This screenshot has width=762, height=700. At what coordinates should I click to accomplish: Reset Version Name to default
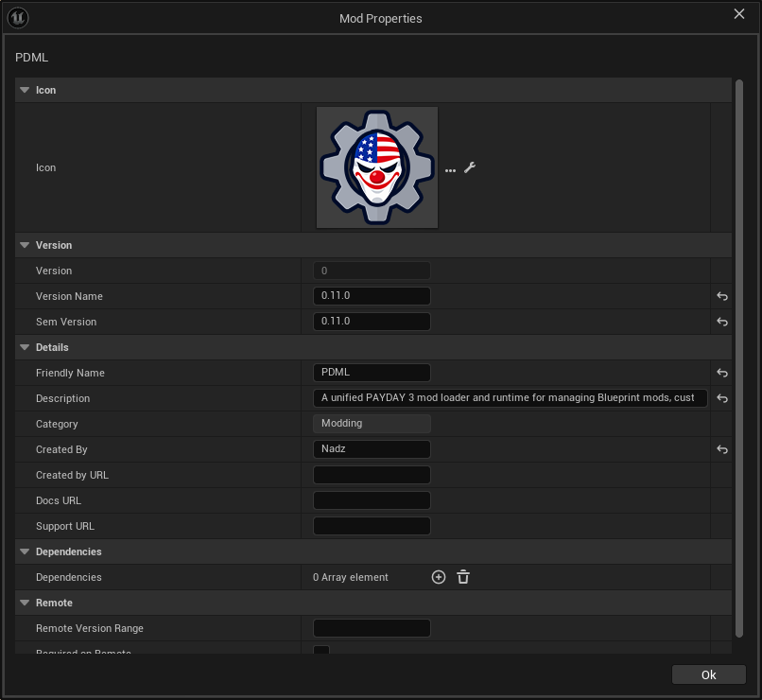pos(722,296)
